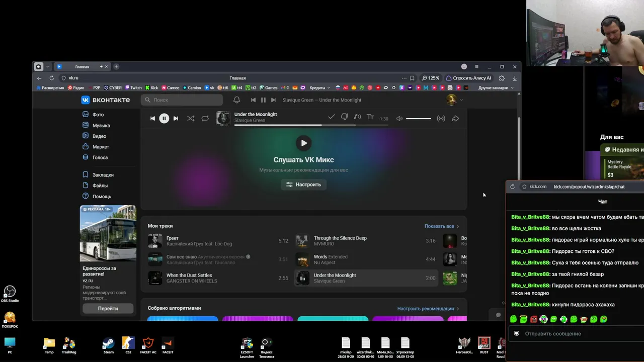
Task: Expand the Кредиты bookmarks folder
Action: (x=319, y=87)
